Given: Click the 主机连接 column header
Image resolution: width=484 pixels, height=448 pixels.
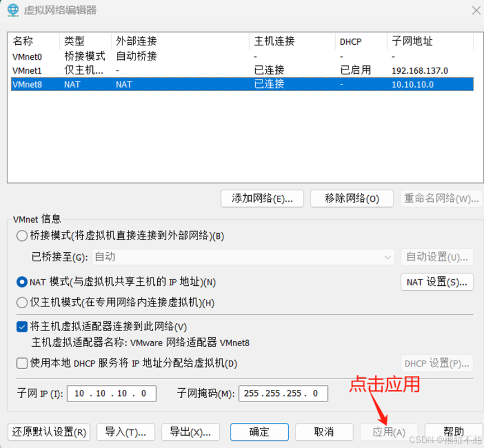Looking at the screenshot, I should tap(293, 41).
